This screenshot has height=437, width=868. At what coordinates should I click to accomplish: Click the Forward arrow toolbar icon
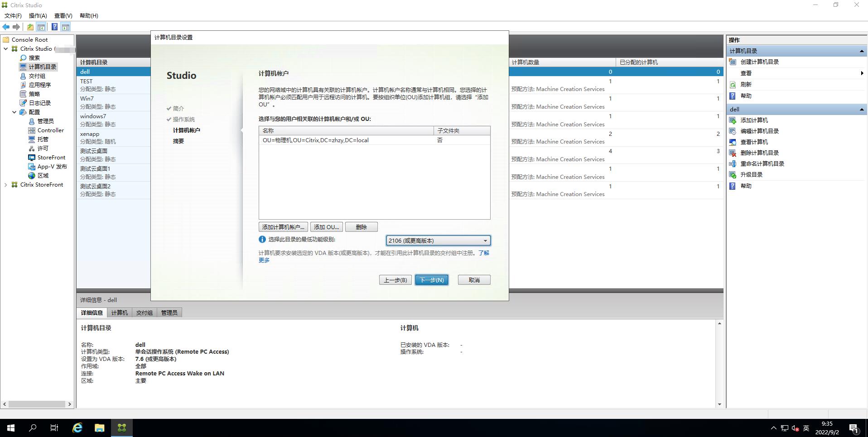16,27
